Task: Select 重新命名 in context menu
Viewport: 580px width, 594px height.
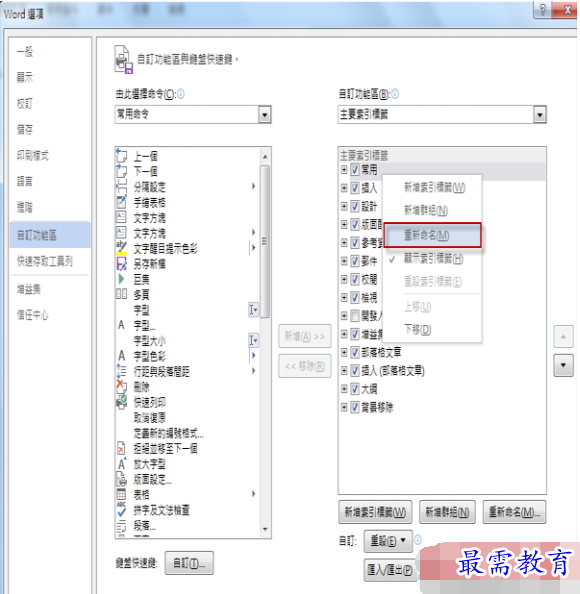Action: point(433,236)
